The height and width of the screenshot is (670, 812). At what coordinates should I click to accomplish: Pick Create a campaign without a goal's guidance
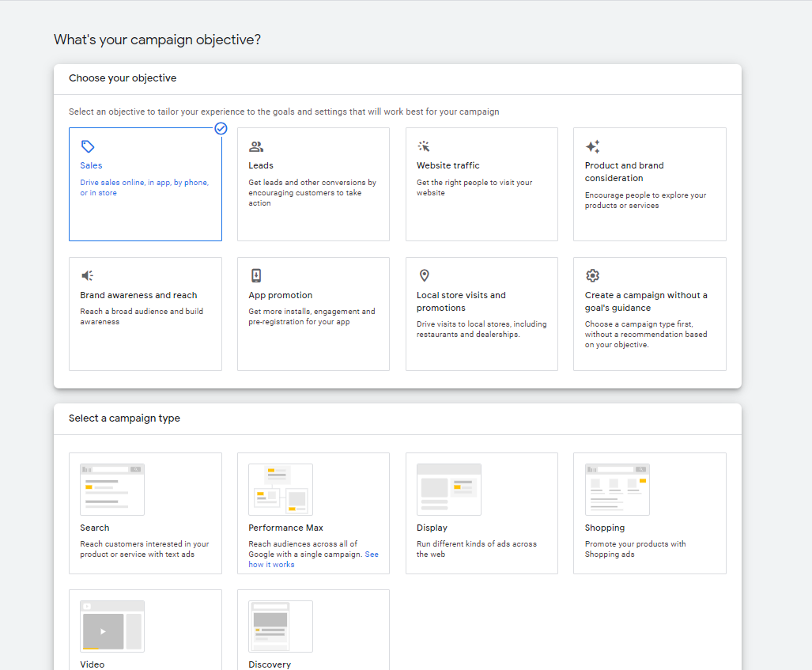point(646,301)
